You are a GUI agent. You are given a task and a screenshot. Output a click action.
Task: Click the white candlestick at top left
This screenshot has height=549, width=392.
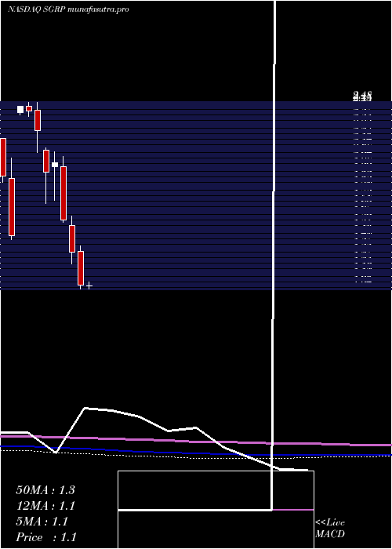click(20, 110)
